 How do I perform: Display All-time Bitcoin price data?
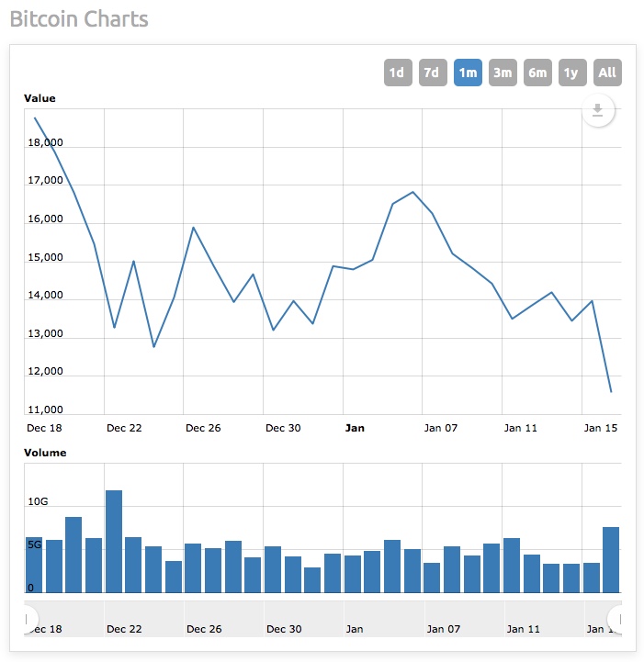(607, 73)
